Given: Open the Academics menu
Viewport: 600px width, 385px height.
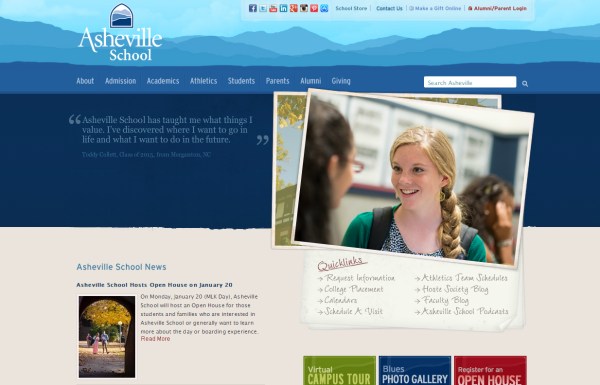Looking at the screenshot, I should coord(163,81).
